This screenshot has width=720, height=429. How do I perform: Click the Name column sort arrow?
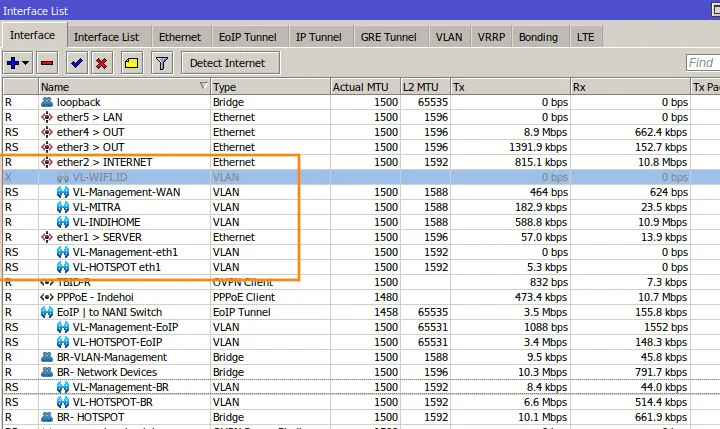203,85
